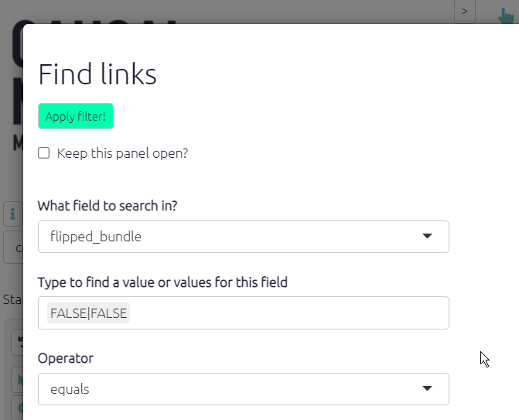Click the empty space in the value input field
This screenshot has width=519, height=420.
click(286, 313)
